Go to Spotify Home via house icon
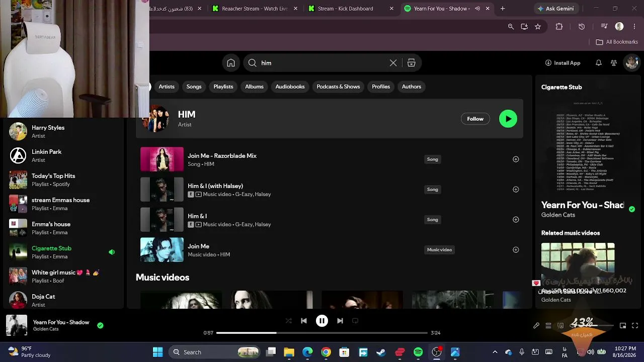The image size is (644, 362). coord(231,63)
